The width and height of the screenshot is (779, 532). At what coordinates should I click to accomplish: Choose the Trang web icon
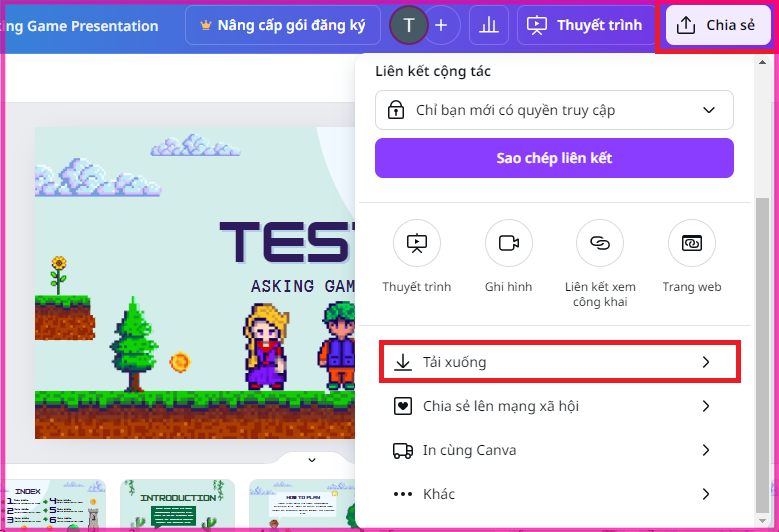[692, 243]
